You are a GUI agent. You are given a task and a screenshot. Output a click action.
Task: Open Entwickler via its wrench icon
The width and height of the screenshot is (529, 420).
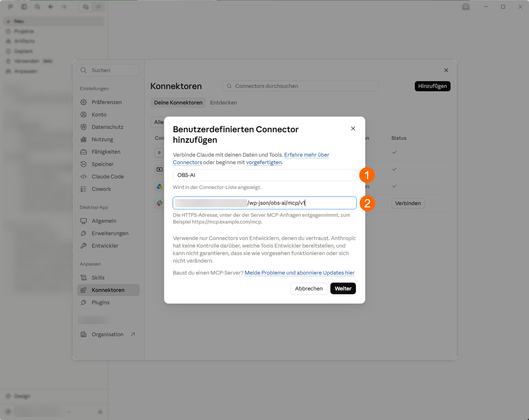pyautogui.click(x=83, y=246)
